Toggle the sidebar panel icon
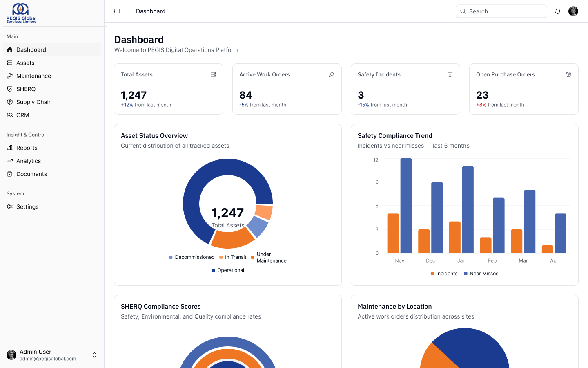The width and height of the screenshot is (588, 368). coord(117,11)
